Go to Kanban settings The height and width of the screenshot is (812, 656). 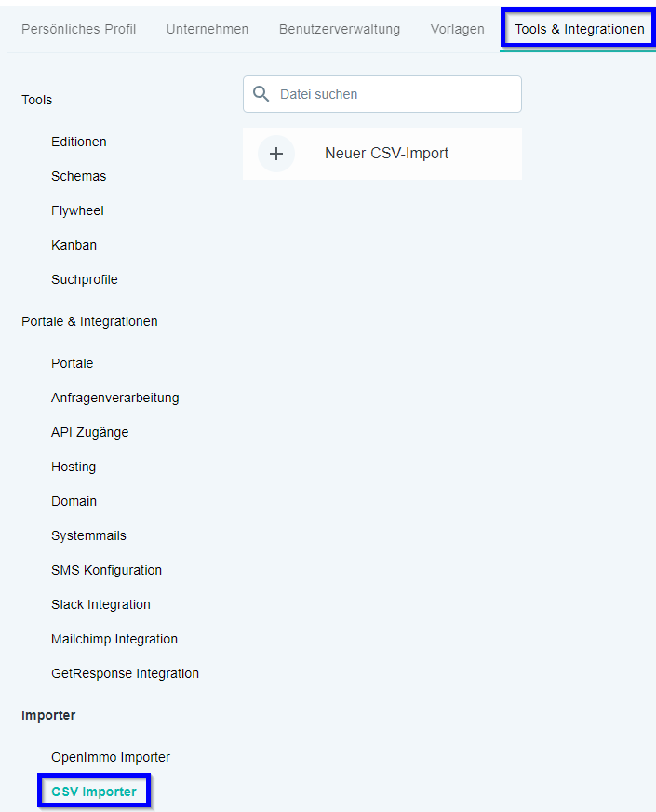tap(74, 245)
